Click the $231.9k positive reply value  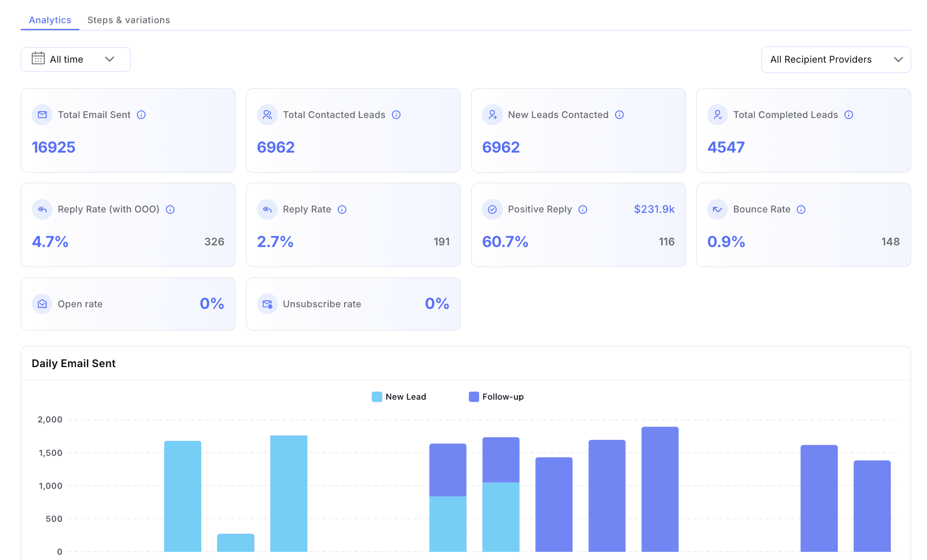(x=654, y=209)
